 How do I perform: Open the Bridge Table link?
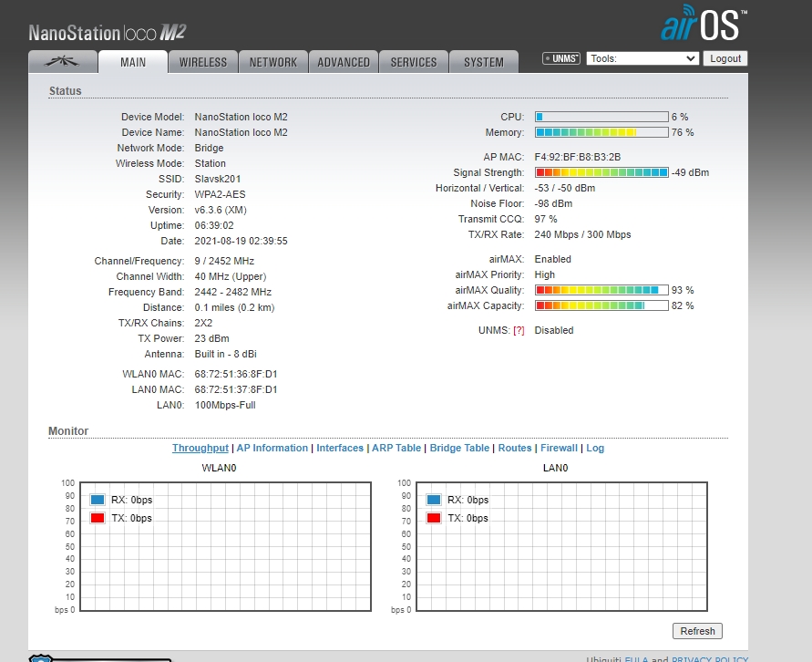coord(459,448)
